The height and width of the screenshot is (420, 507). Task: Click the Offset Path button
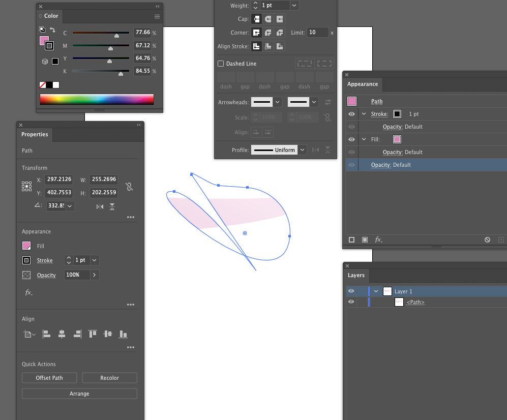[49, 378]
